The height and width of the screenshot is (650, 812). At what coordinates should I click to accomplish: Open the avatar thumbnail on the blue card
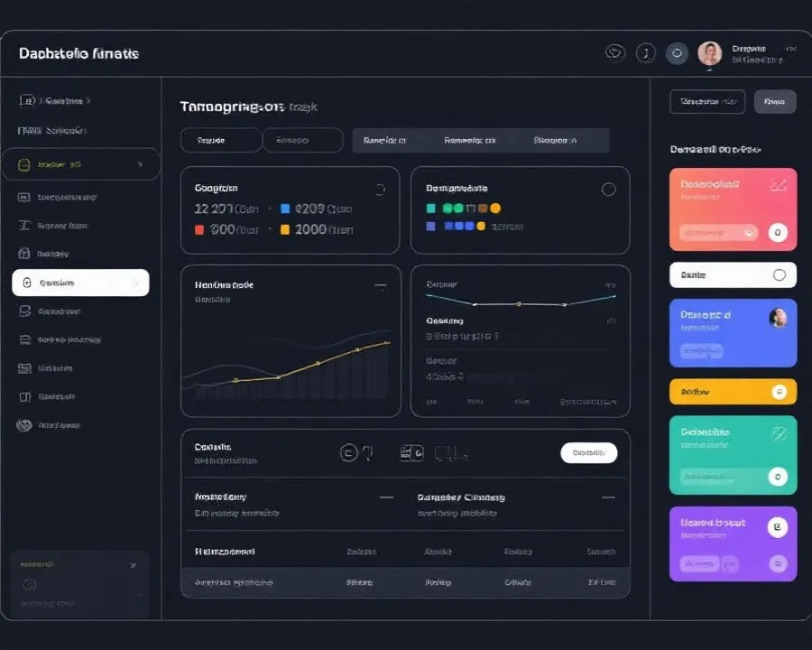tap(777, 318)
